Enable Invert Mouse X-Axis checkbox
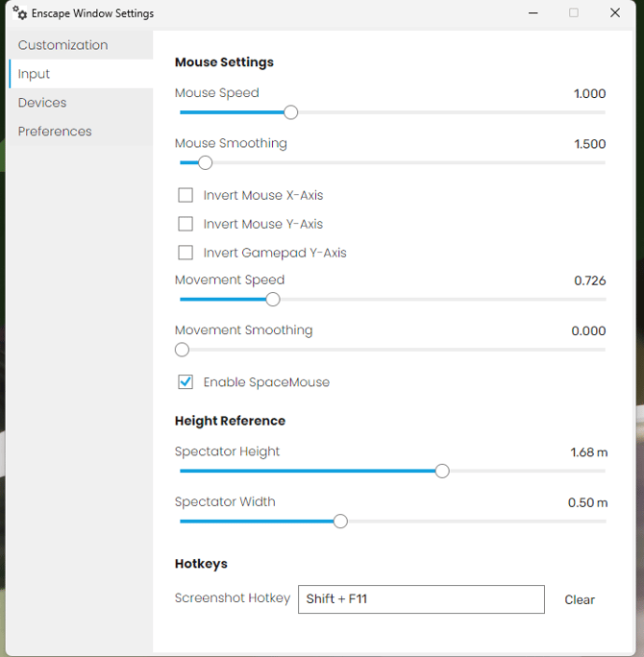Viewport: 644px width, 657px height. click(x=186, y=195)
